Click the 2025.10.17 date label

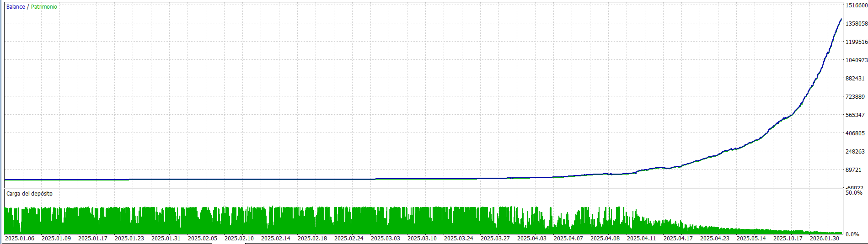point(788,239)
